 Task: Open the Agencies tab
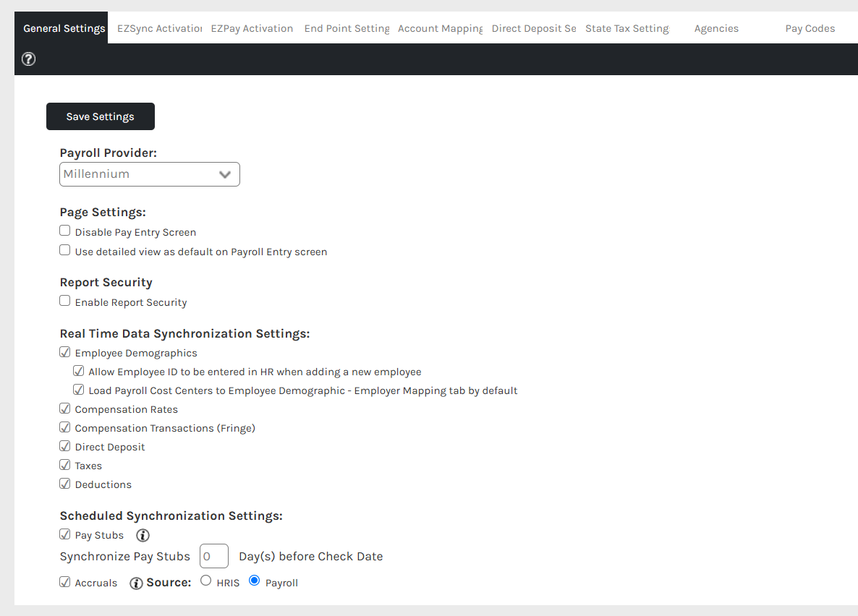click(x=716, y=28)
